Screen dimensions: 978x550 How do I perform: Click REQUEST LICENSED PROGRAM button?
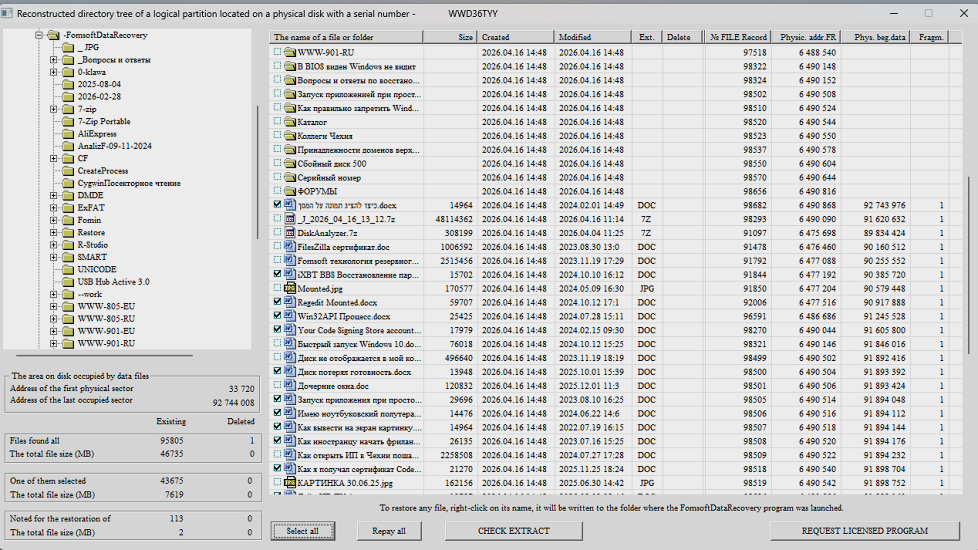tap(864, 531)
